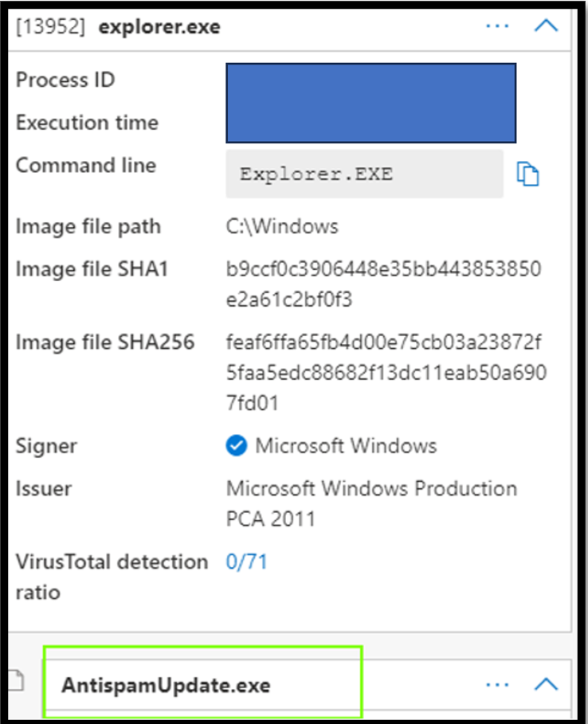This screenshot has width=588, height=724.
Task: Collapse the explorer.exe details panel
Action: point(546,25)
